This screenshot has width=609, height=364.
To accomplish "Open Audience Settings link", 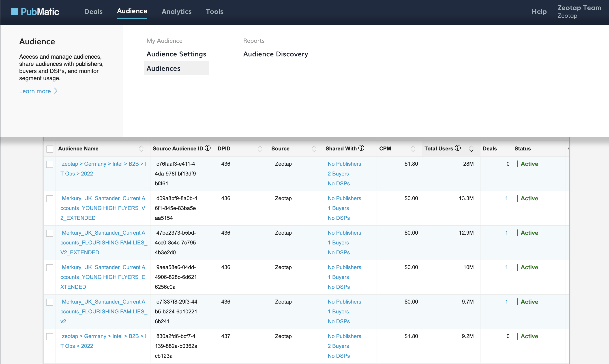I will 176,54.
